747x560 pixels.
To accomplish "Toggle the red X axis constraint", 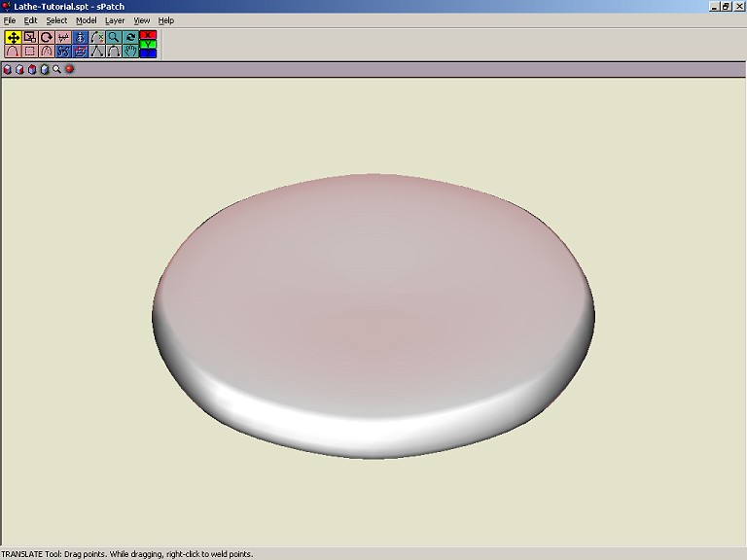I will pos(148,35).
